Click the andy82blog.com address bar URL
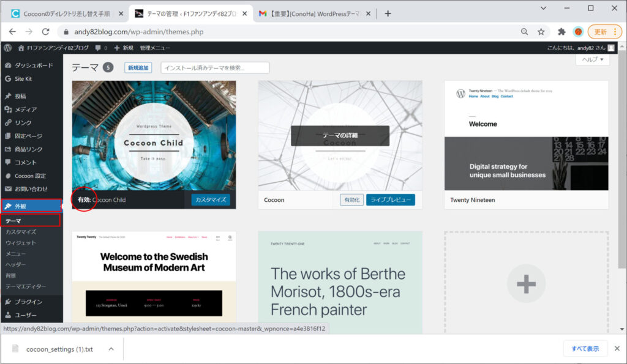This screenshot has width=627, height=364. point(139,32)
